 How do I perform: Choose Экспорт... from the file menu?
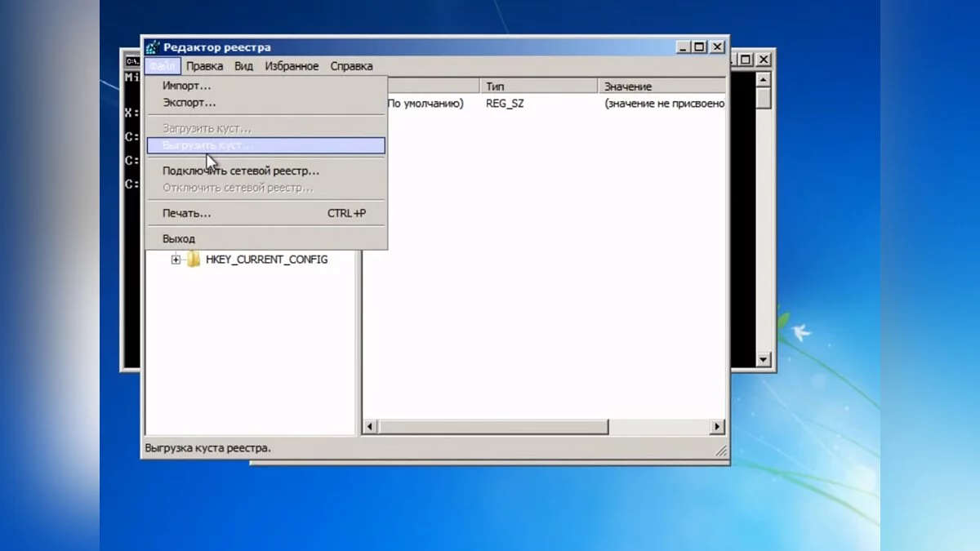point(189,103)
